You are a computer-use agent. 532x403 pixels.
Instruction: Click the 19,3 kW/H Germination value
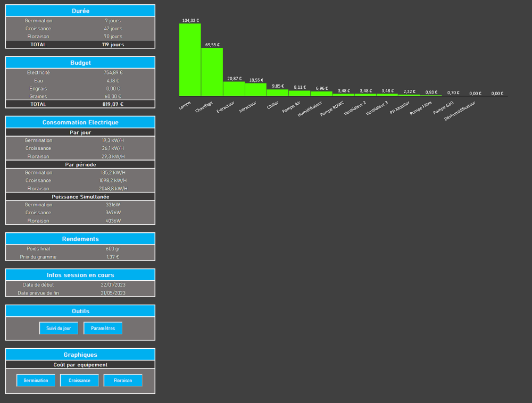tap(113, 140)
